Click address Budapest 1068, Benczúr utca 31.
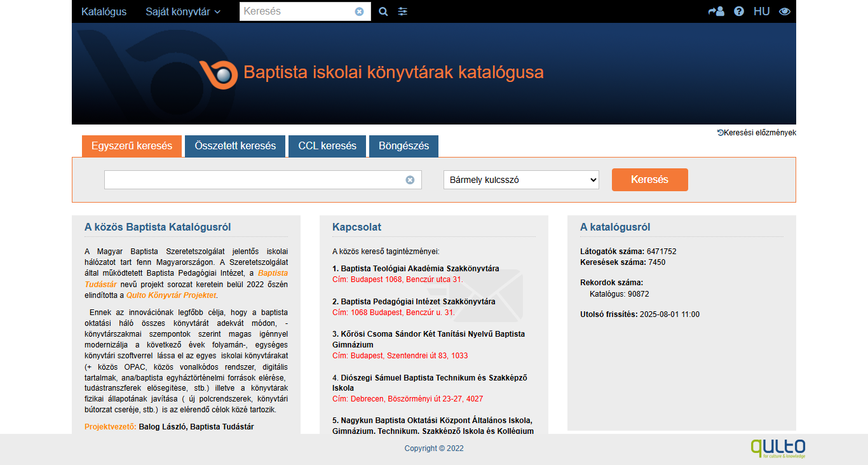Viewport: 868px width, 465px height. point(398,280)
